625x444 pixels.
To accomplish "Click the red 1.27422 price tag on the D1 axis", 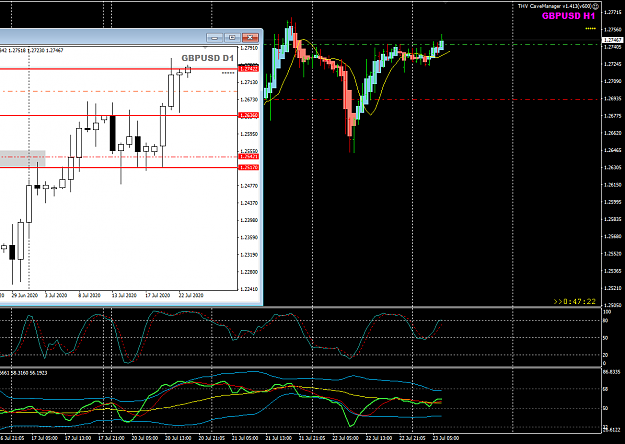I will pos(249,69).
